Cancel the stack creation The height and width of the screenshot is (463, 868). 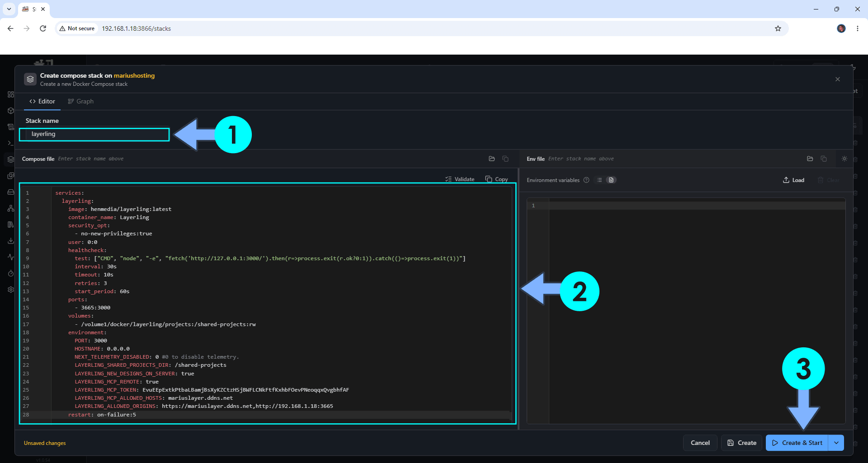coord(700,443)
